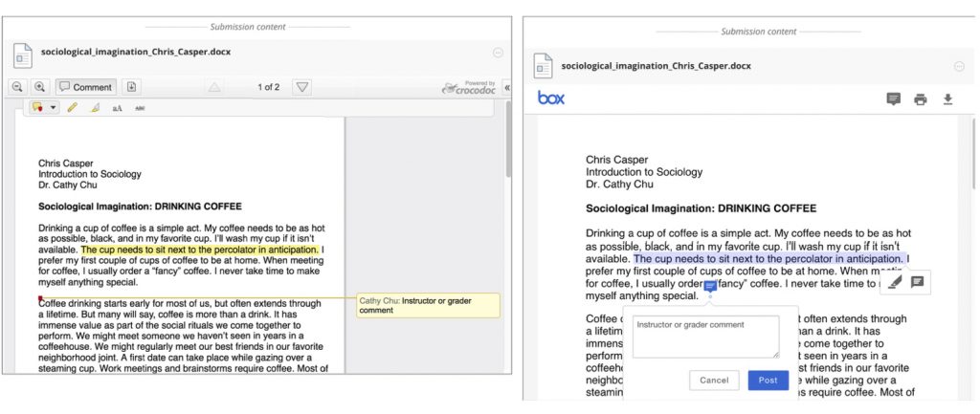Select the pencil drawing tool
This screenshot has width=980, height=414.
click(x=72, y=107)
